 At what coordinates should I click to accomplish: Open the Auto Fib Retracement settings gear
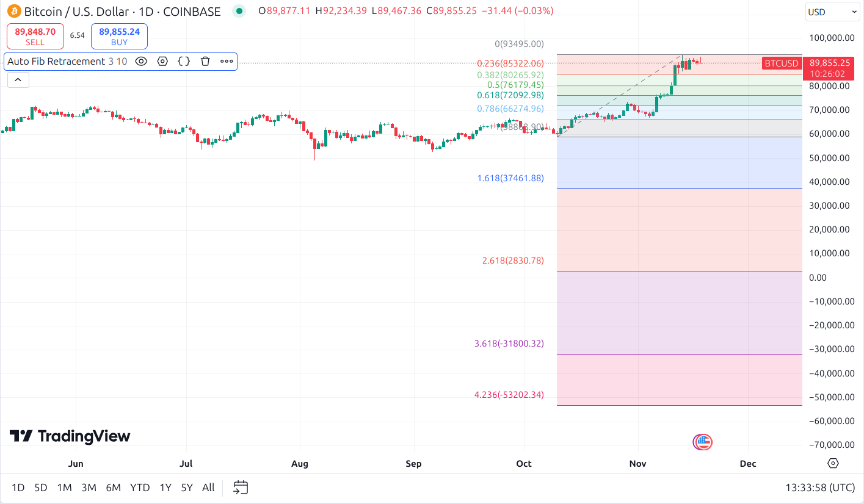[162, 61]
